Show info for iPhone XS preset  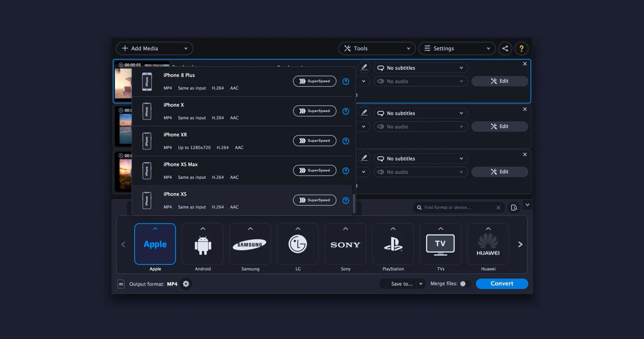pyautogui.click(x=346, y=200)
